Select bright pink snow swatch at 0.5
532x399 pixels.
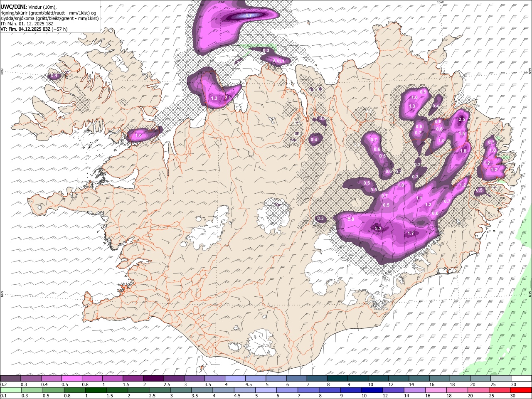71,379
